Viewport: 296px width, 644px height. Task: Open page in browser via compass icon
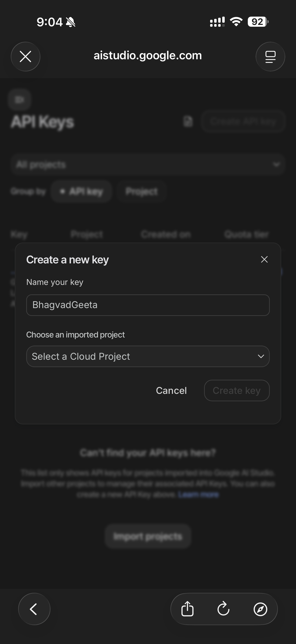pos(260,609)
